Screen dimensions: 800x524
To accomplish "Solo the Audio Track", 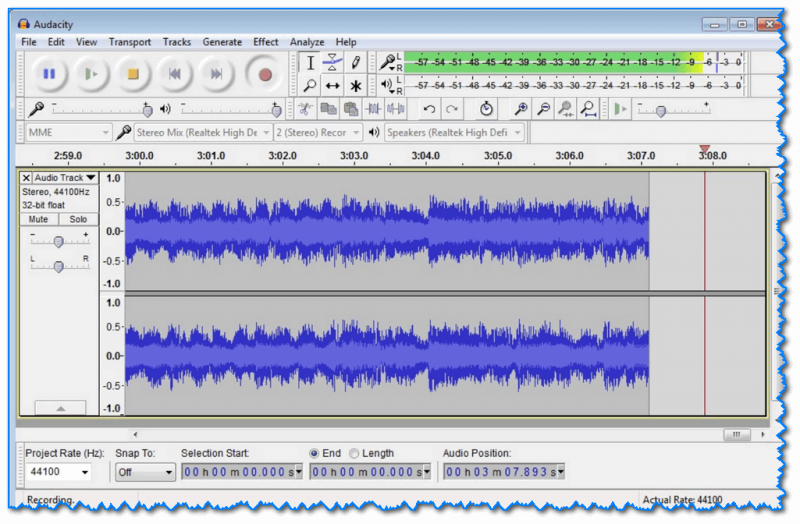I will pos(78,219).
